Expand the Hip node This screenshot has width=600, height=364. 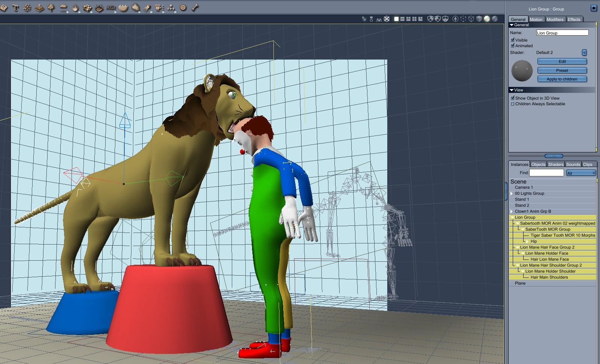pyautogui.click(x=528, y=242)
